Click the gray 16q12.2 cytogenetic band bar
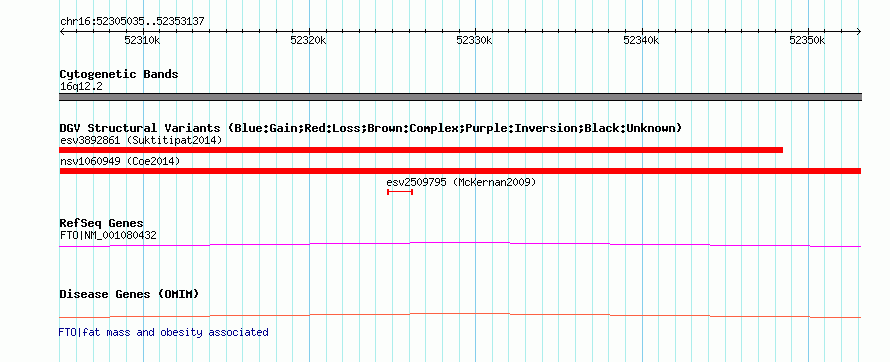 coord(460,97)
